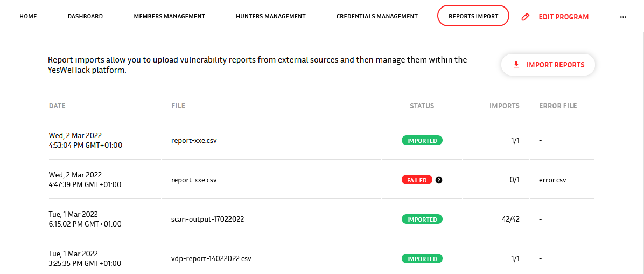Click the Import Reports button
644x274 pixels.
pyautogui.click(x=548, y=65)
